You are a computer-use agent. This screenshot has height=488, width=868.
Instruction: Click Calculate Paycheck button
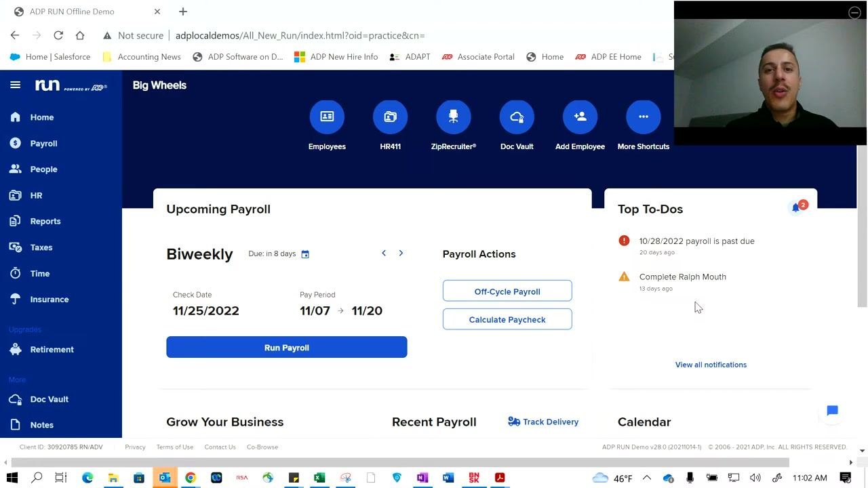tap(507, 319)
